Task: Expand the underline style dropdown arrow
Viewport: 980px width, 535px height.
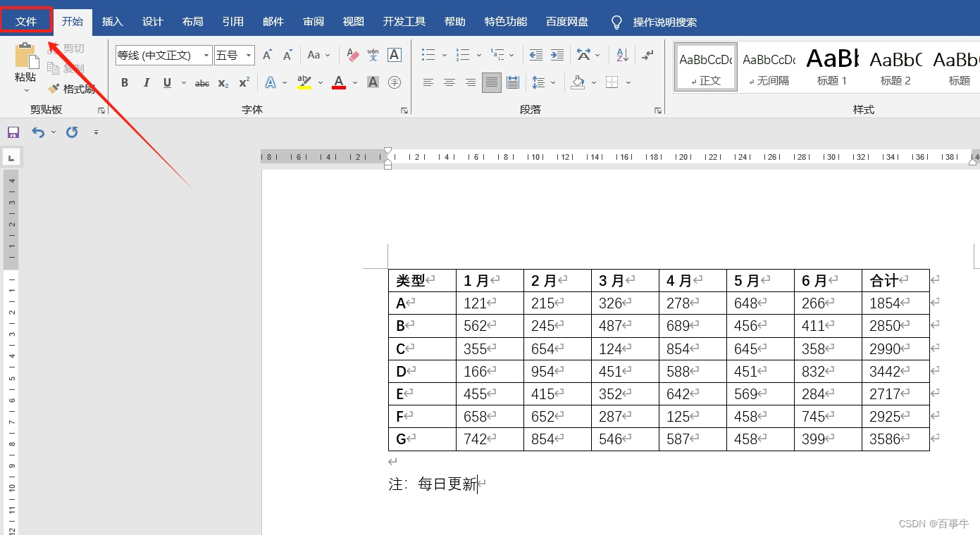Action: click(184, 83)
